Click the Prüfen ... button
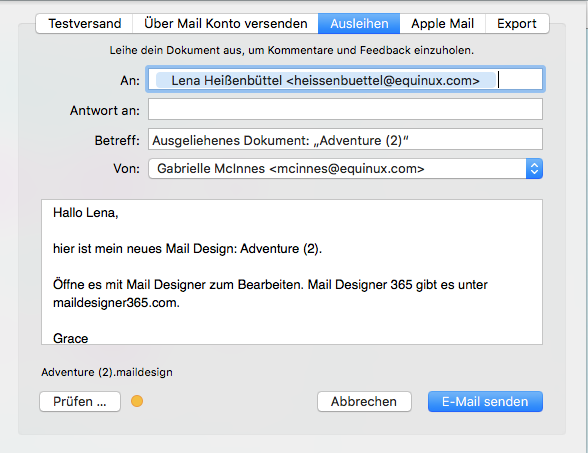This screenshot has height=453, width=588. pos(80,402)
